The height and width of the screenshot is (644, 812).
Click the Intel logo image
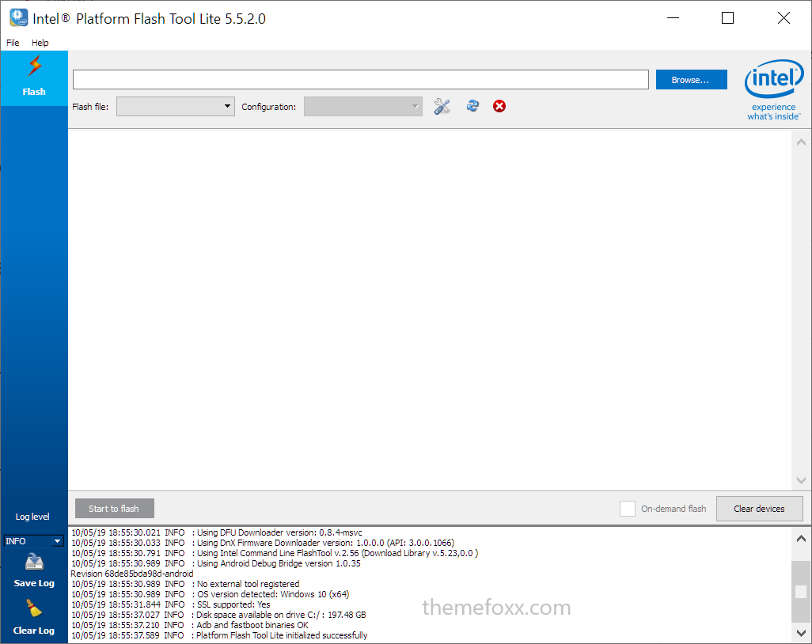[x=774, y=90]
